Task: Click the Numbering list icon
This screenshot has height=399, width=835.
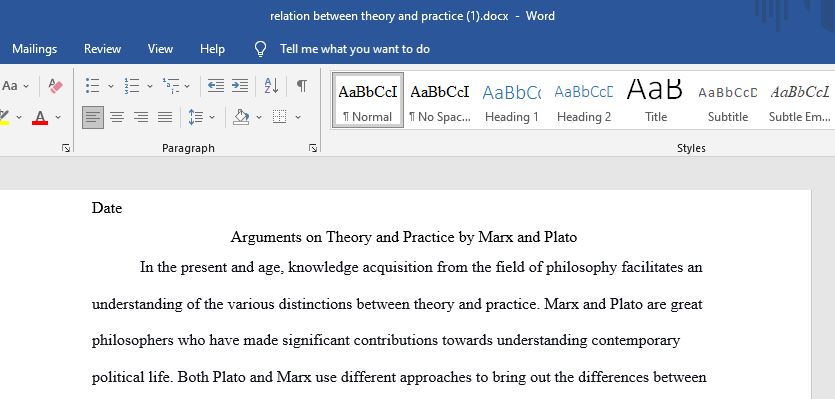Action: tap(132, 86)
